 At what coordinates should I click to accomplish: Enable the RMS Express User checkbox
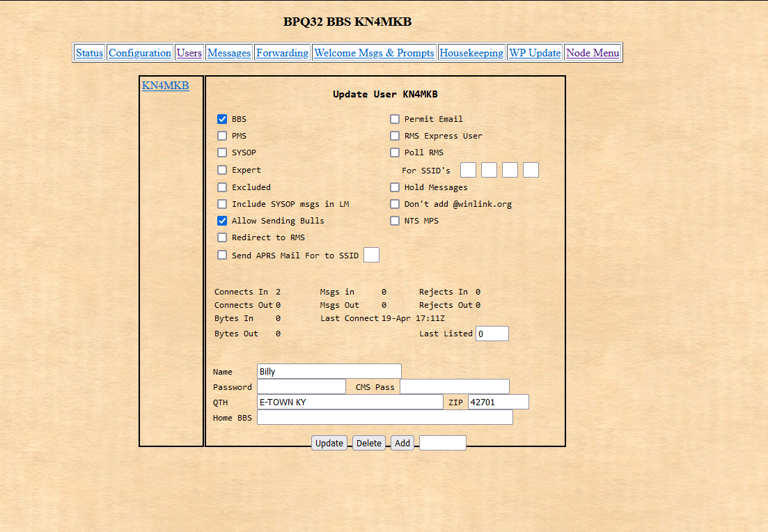pyautogui.click(x=395, y=136)
